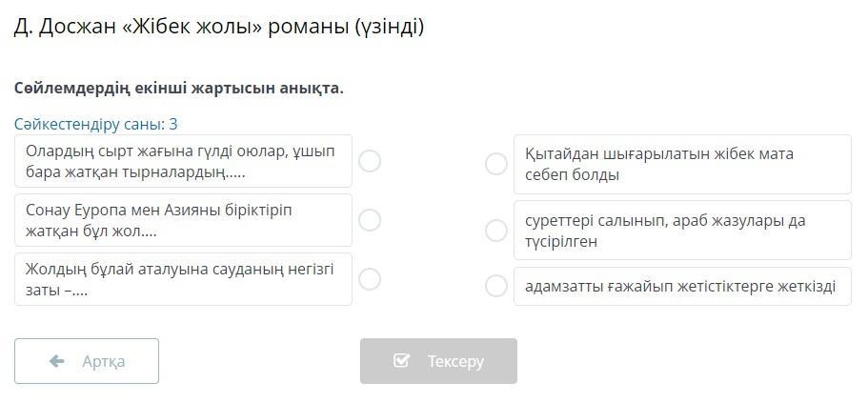Click the 'Қытайдан шығарылатын жібек мата' answer box
Viewport: 868px width, 403px height.
click(x=681, y=164)
